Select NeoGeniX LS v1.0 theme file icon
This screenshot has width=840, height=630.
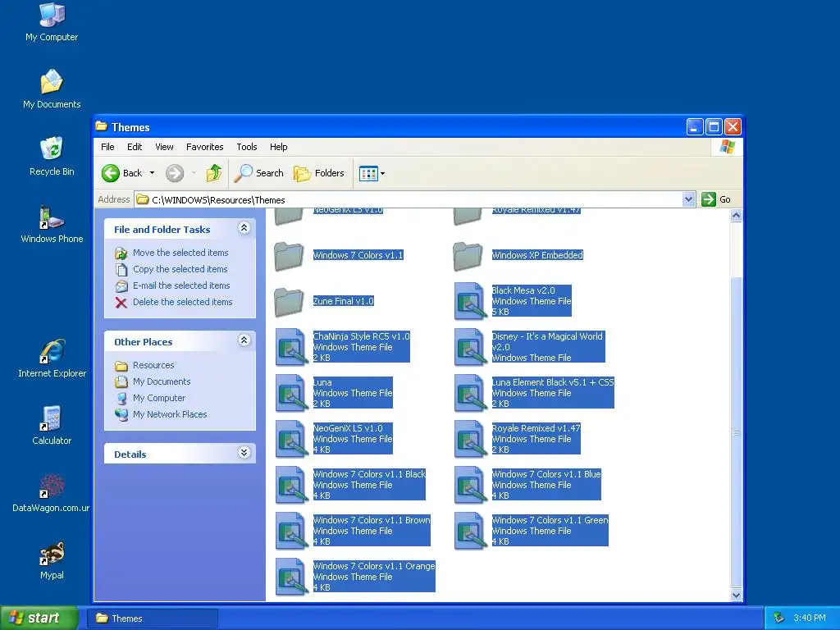[291, 440]
